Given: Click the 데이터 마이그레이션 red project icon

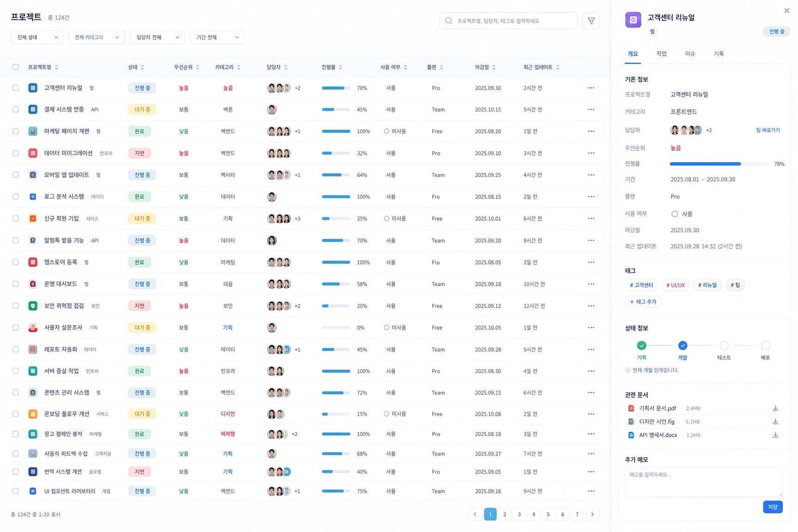Looking at the screenshot, I should [x=33, y=153].
